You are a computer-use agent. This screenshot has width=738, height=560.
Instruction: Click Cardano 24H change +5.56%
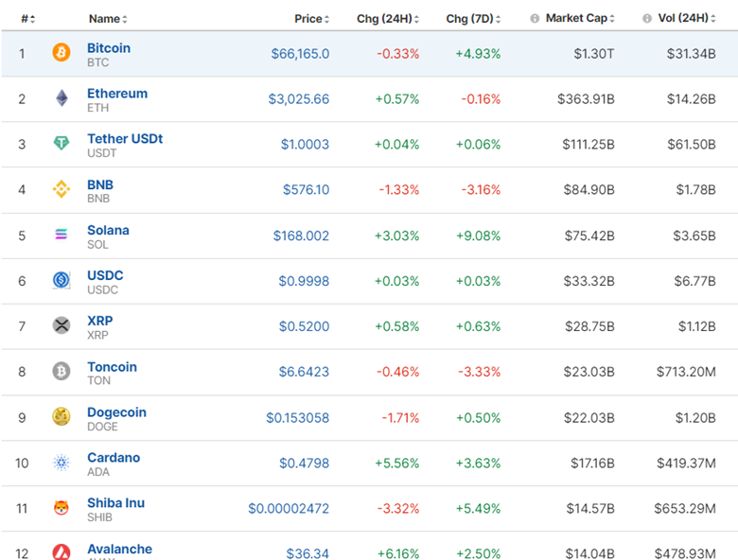tap(396, 464)
